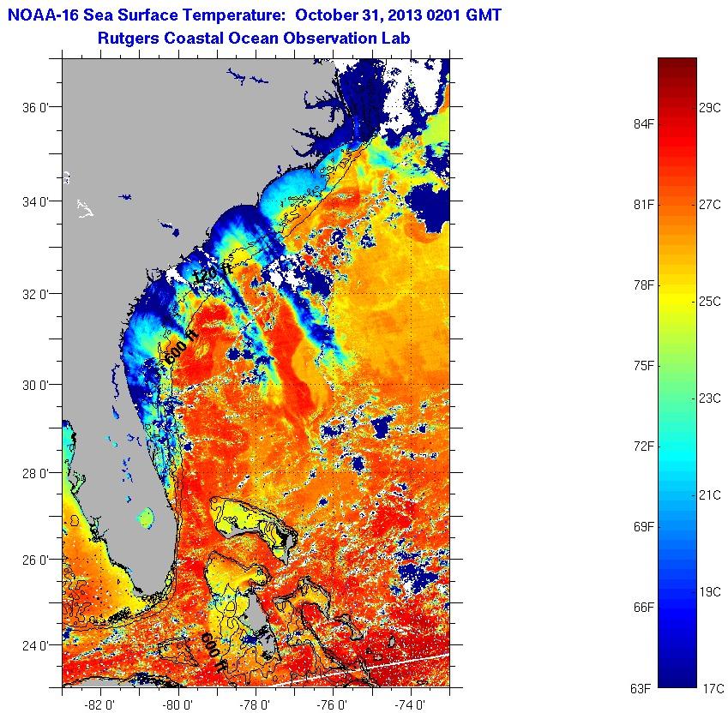This screenshot has height=713, width=728.
Task: Click the '36 0'' latitude label
Action: click(x=35, y=108)
